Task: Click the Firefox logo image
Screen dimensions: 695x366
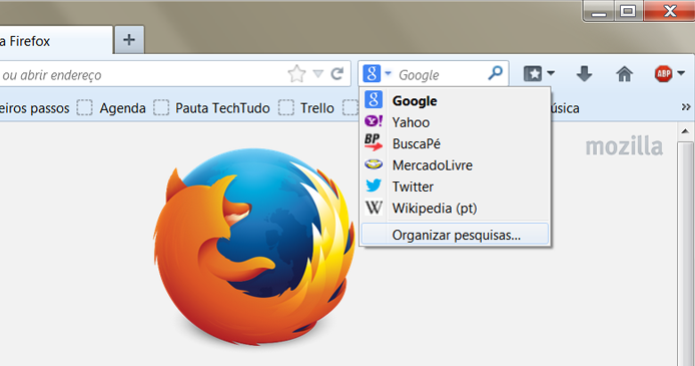Action: (x=255, y=247)
